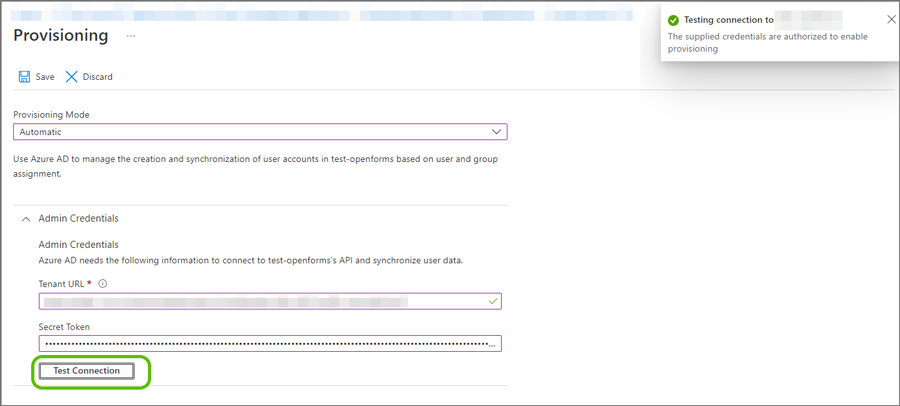Click the green checkmark in Tenant URL field
Viewport: 900px width, 406px height.
pyautogui.click(x=492, y=301)
